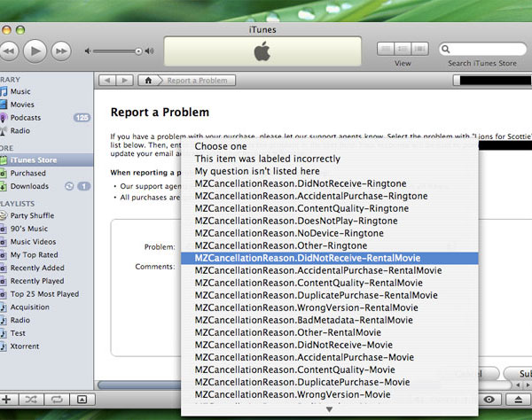The image size is (532, 420).
Task: Click the Downloads refresh icon
Action: point(69,186)
